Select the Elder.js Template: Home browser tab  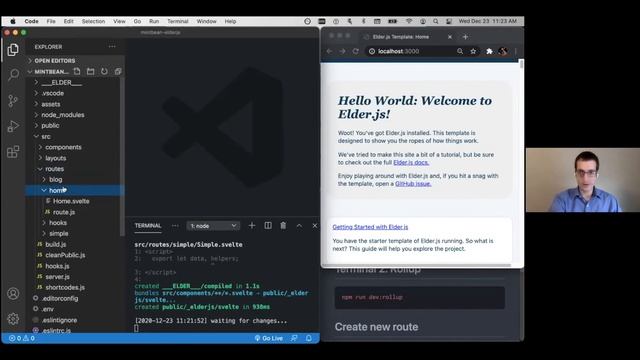401,37
